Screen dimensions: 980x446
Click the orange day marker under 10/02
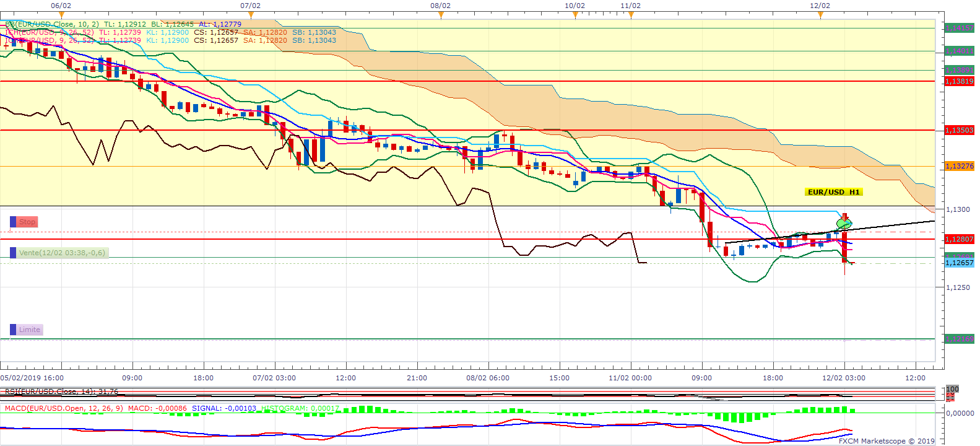pyautogui.click(x=575, y=15)
